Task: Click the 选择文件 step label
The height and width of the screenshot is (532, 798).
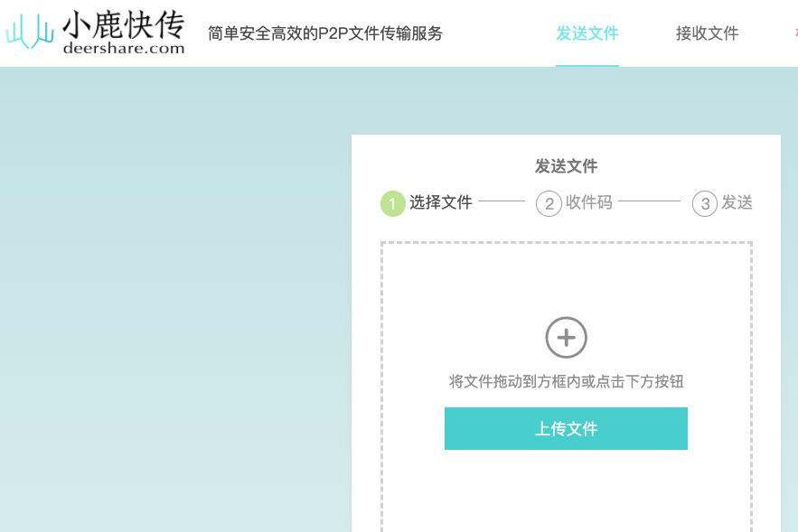Action: click(441, 203)
